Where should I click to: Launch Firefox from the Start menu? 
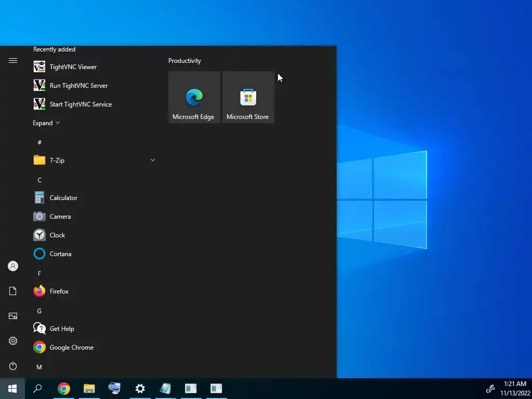94,291
